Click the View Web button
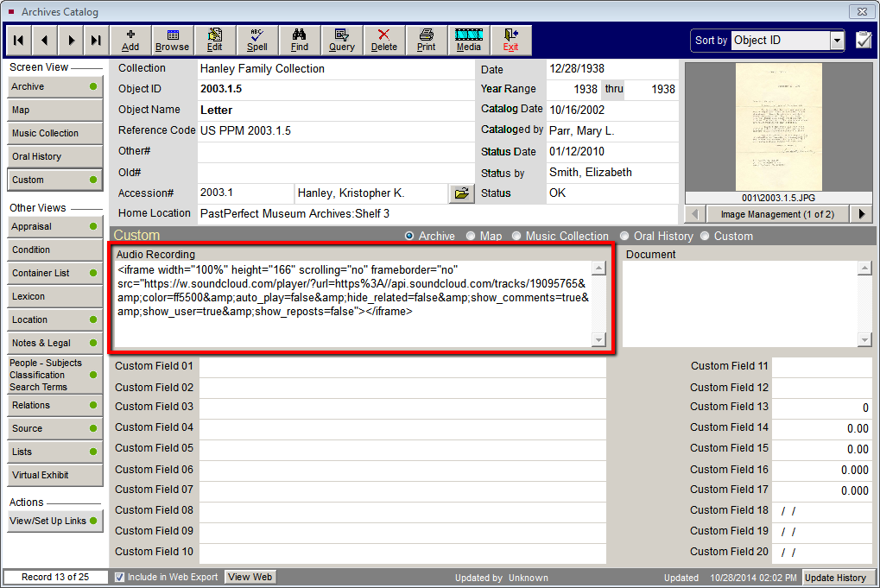 (250, 577)
